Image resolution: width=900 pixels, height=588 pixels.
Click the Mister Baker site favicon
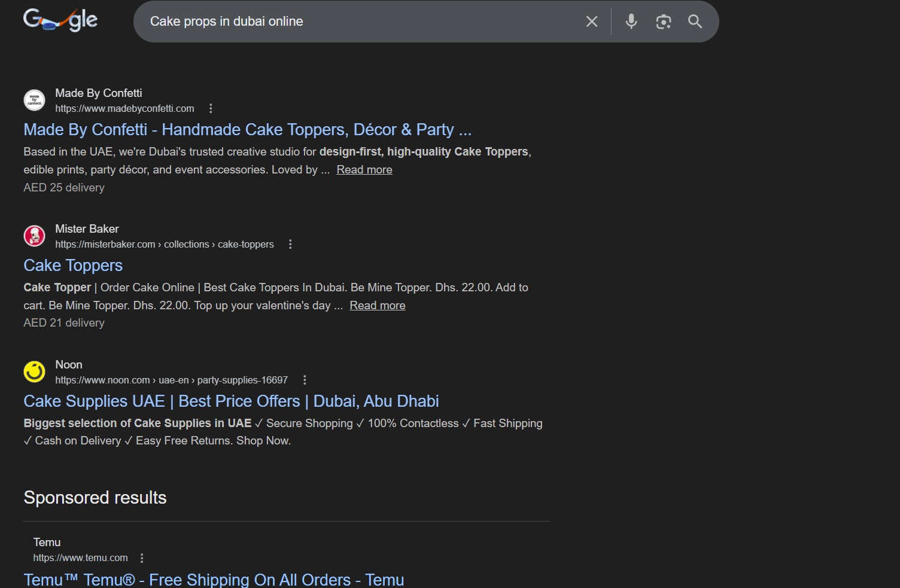(34, 236)
